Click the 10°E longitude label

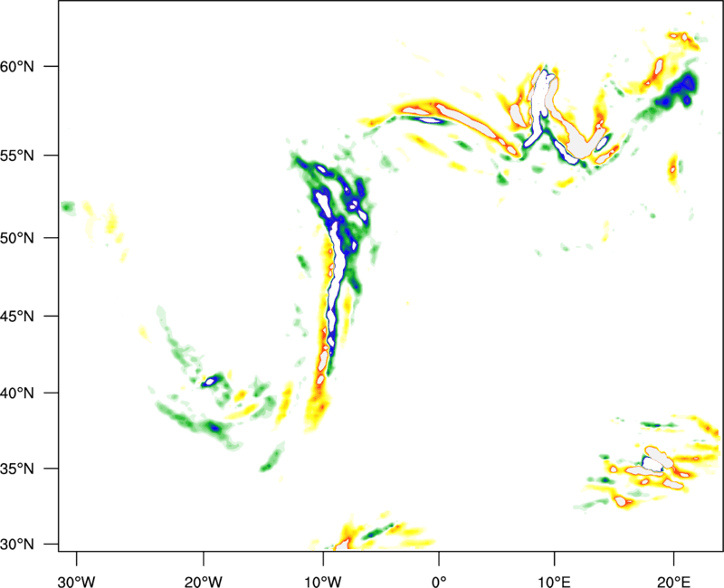pos(554,582)
